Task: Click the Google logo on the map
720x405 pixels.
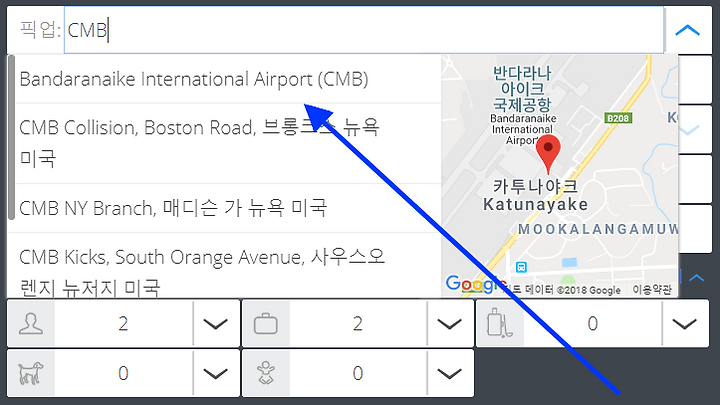Action: (476, 285)
